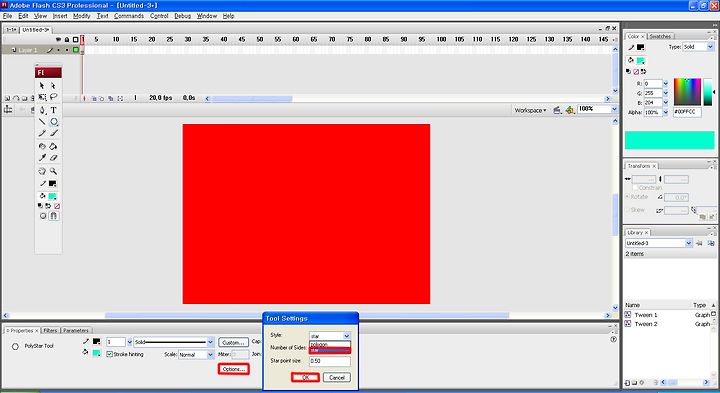Click the Color panel swap colors icon

[x=644, y=72]
